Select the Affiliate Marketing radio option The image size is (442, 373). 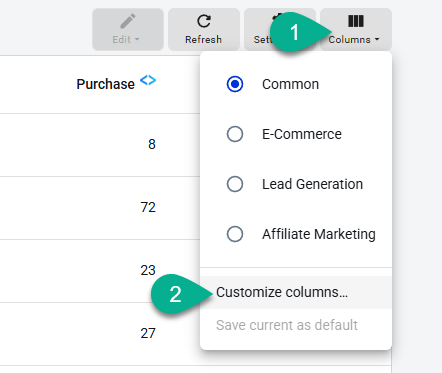(235, 234)
